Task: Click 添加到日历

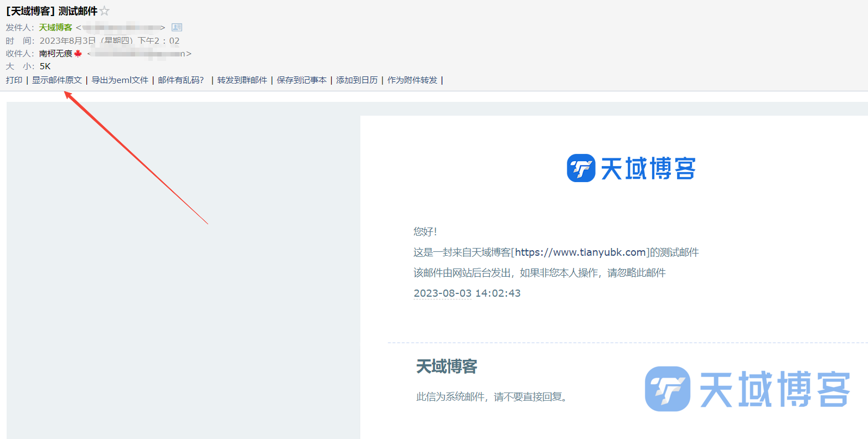Action: (x=357, y=80)
